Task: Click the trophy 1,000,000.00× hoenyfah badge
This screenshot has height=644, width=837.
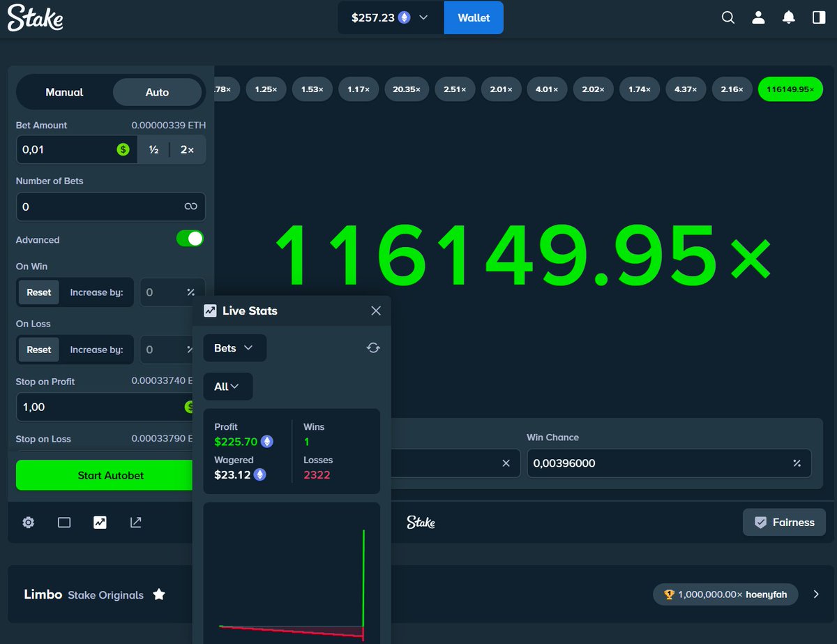Action: click(x=725, y=594)
